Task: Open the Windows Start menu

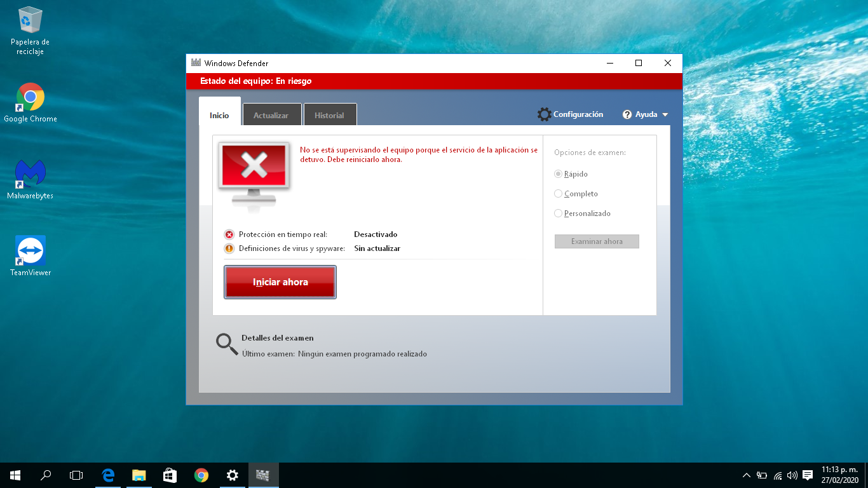Action: coord(15,475)
